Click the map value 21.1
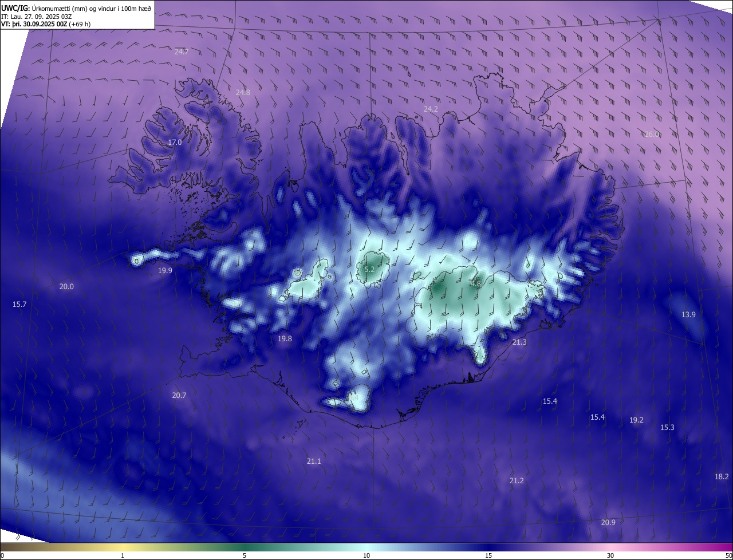 314,461
